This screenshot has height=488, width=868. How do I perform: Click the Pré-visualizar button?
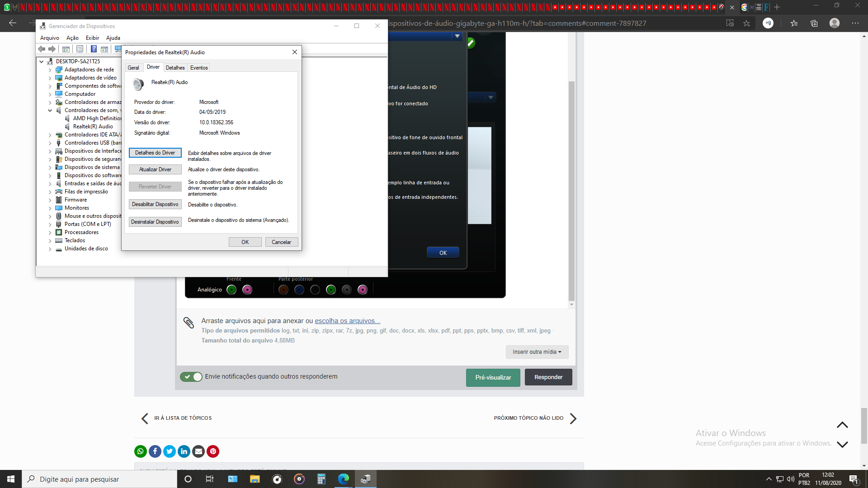tap(493, 378)
